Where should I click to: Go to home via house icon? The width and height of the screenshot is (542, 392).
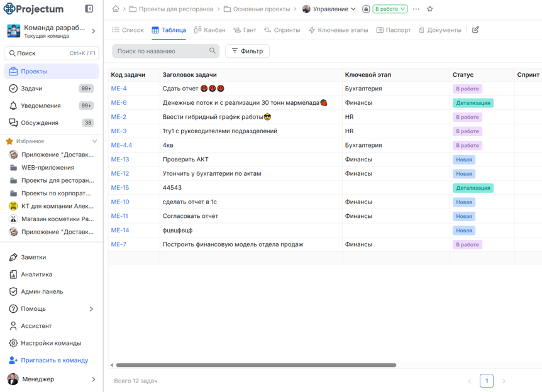[116, 9]
